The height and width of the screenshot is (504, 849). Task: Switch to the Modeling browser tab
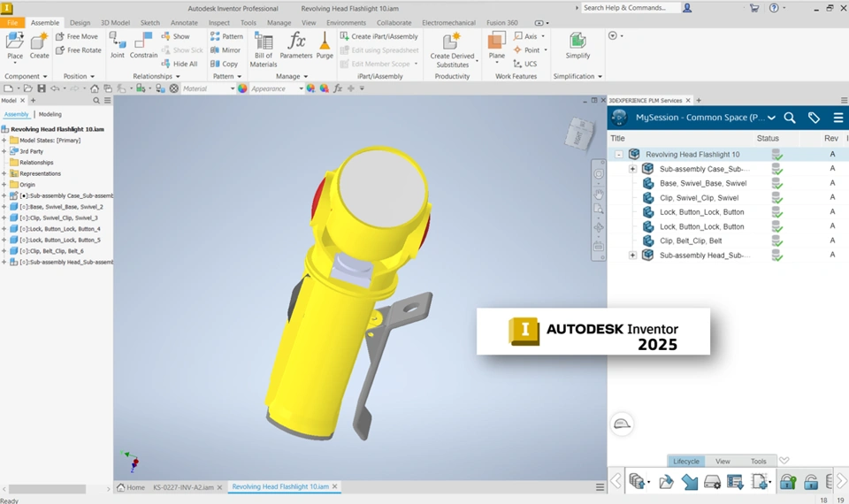click(x=50, y=114)
